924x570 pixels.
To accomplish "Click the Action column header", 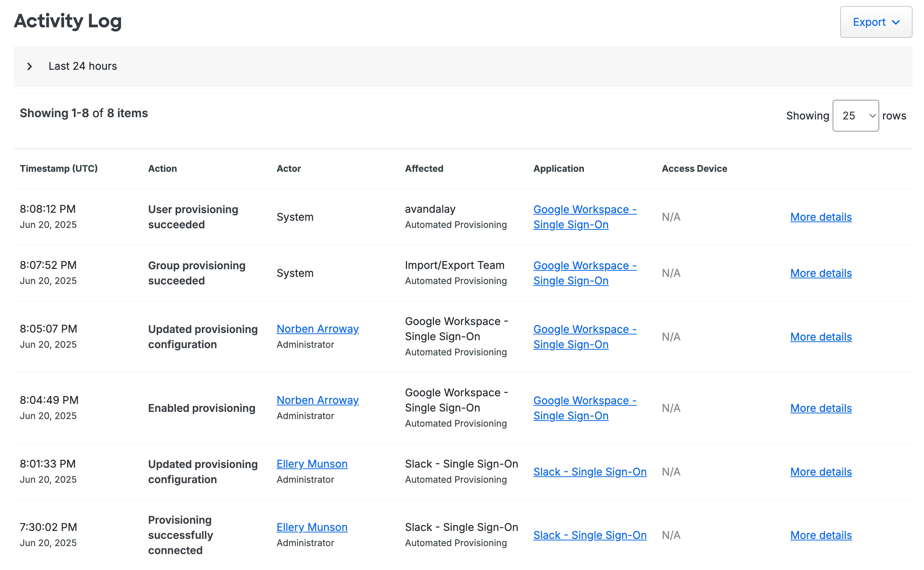I will tap(162, 168).
